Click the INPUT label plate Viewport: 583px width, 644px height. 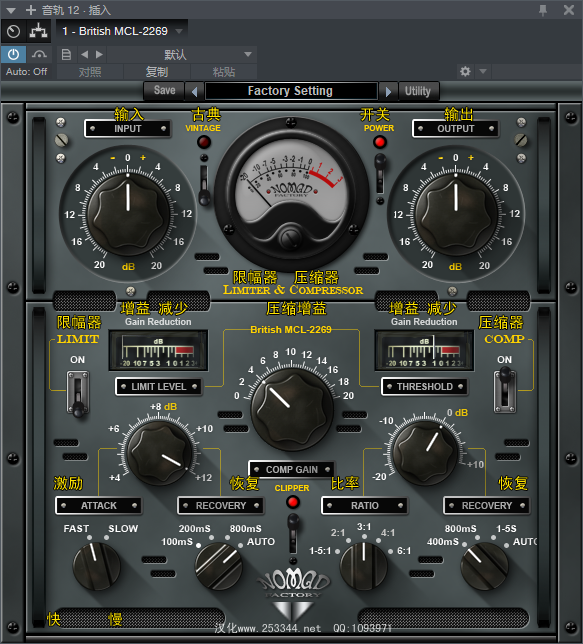pyautogui.click(x=128, y=129)
